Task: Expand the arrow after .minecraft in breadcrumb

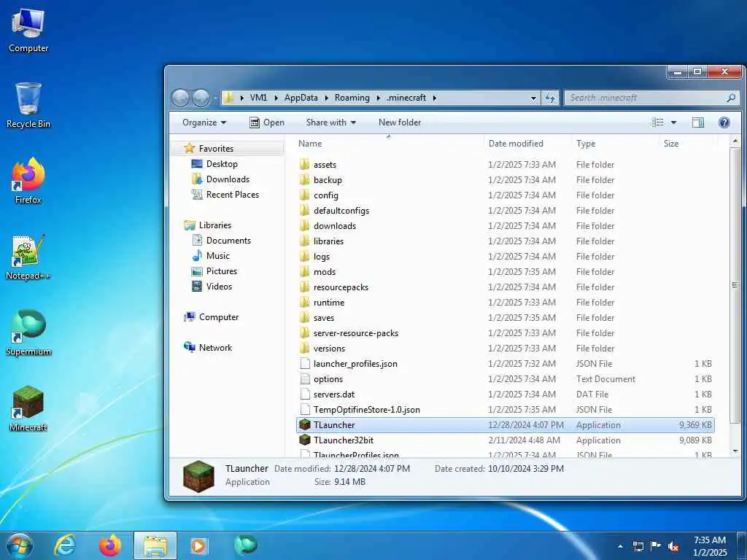Action: click(435, 98)
